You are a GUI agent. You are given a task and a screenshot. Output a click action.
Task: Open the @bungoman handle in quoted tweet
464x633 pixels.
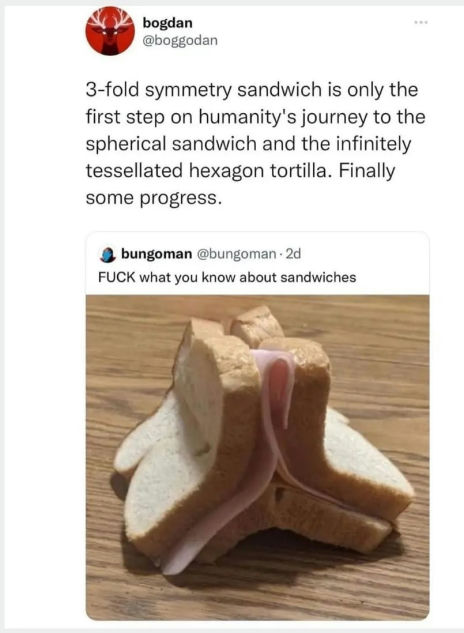click(x=236, y=254)
